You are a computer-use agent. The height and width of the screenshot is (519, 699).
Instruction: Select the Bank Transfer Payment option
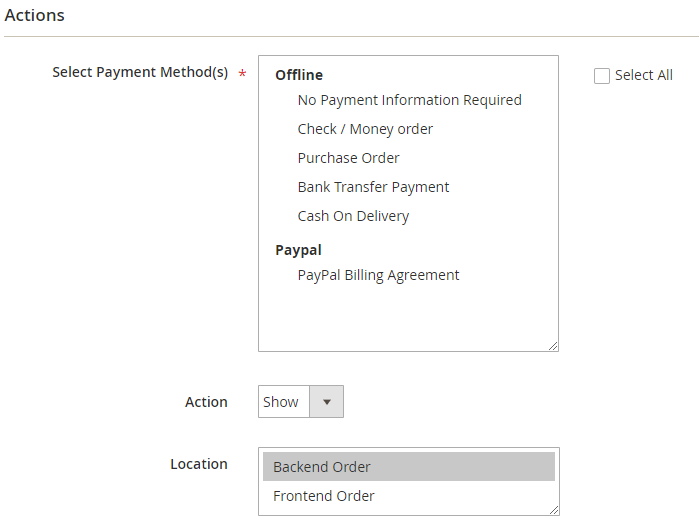tap(373, 187)
